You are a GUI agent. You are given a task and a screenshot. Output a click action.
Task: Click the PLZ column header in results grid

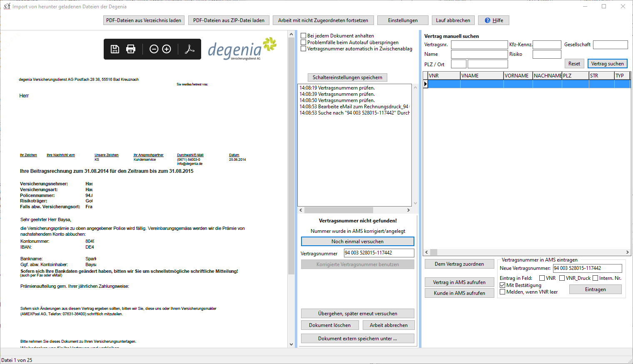coord(576,76)
